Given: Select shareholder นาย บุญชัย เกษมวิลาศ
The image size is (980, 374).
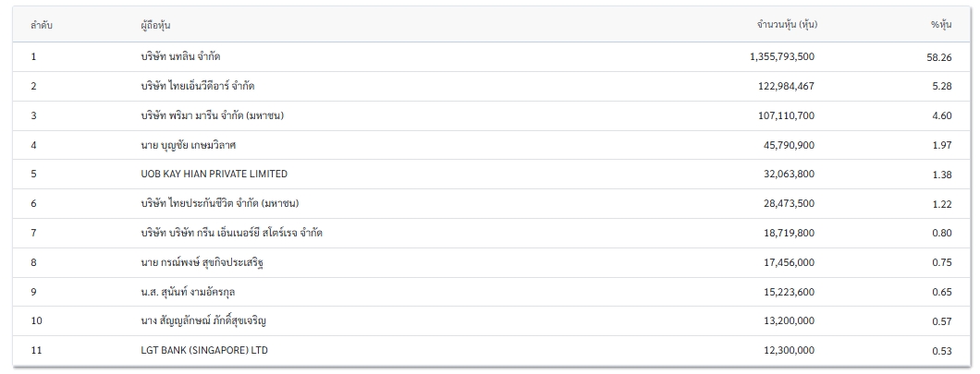Looking at the screenshot, I should pyautogui.click(x=188, y=145).
